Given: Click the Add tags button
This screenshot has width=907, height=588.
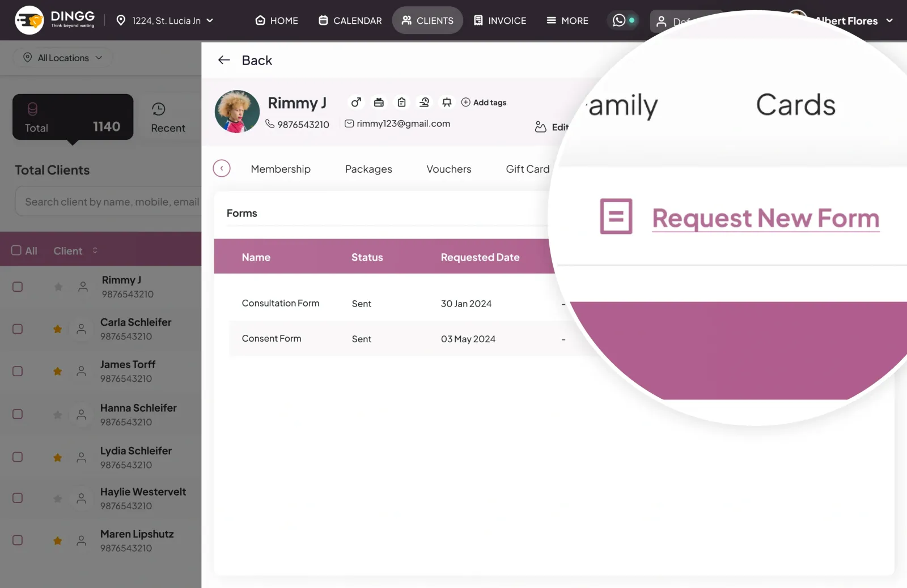Looking at the screenshot, I should (484, 103).
